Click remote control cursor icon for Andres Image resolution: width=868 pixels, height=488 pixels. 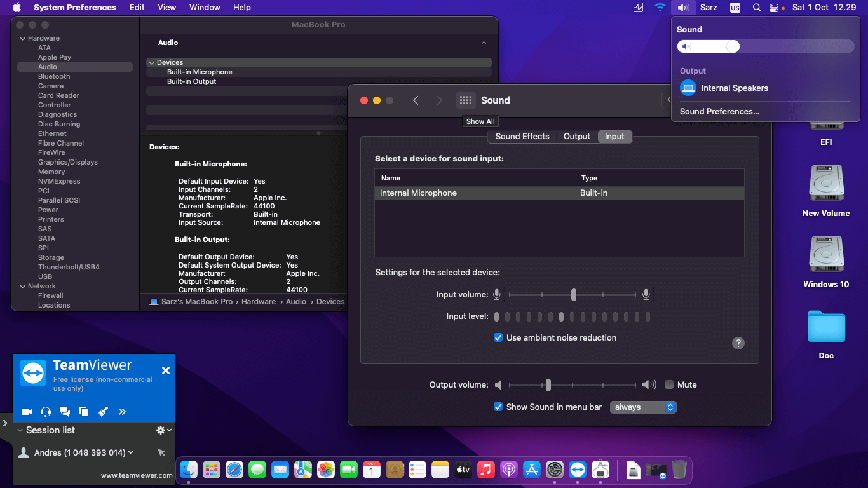(161, 452)
